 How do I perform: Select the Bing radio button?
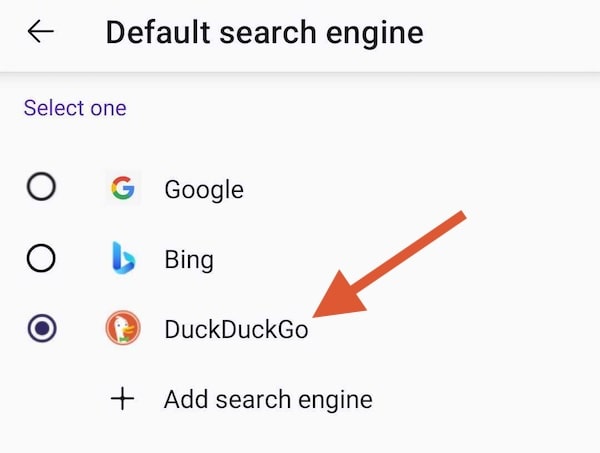[41, 258]
